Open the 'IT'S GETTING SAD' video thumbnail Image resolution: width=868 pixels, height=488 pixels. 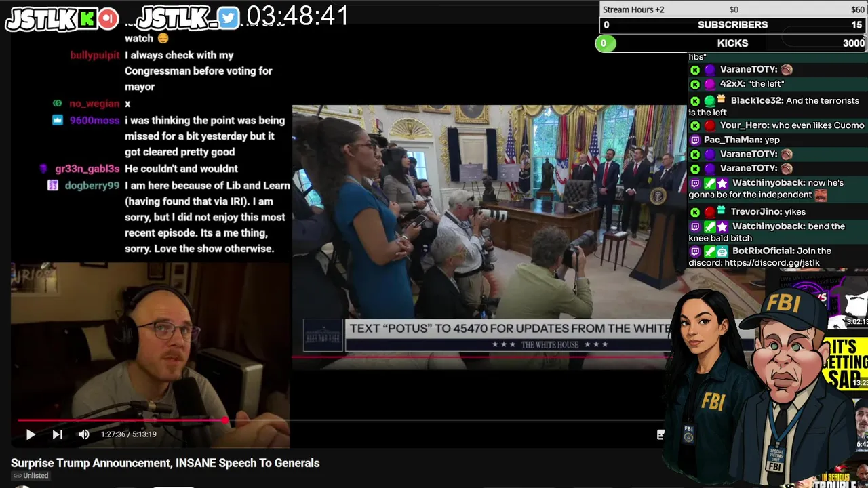click(846, 363)
